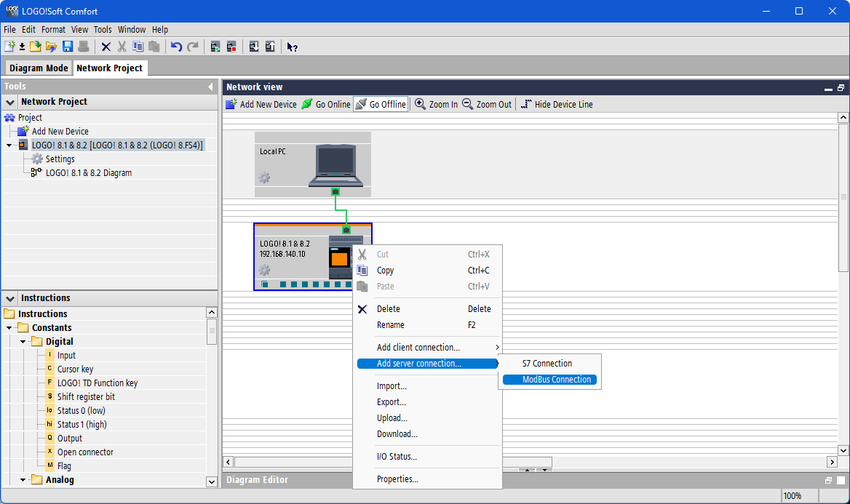Expand the Analog constants folder
This screenshot has height=504, width=850.
point(23,479)
